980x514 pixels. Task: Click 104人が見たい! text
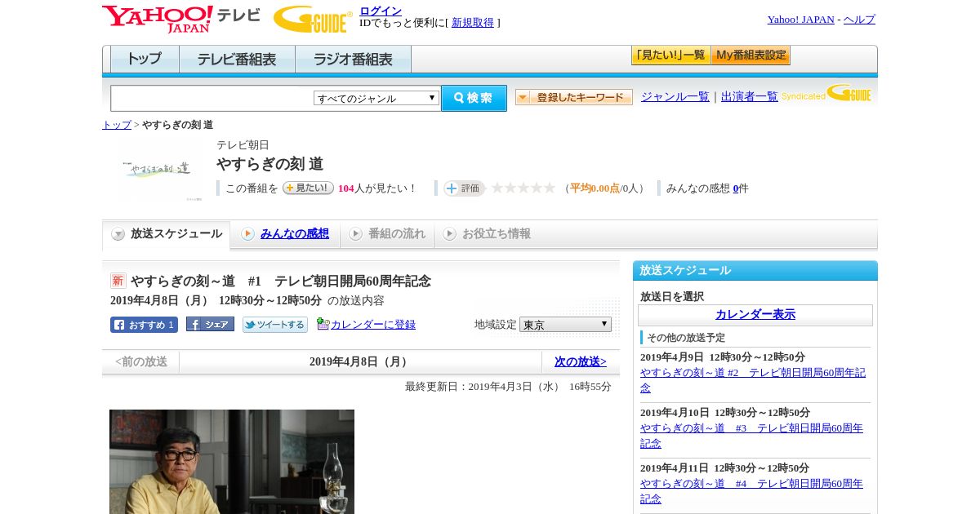pos(376,188)
